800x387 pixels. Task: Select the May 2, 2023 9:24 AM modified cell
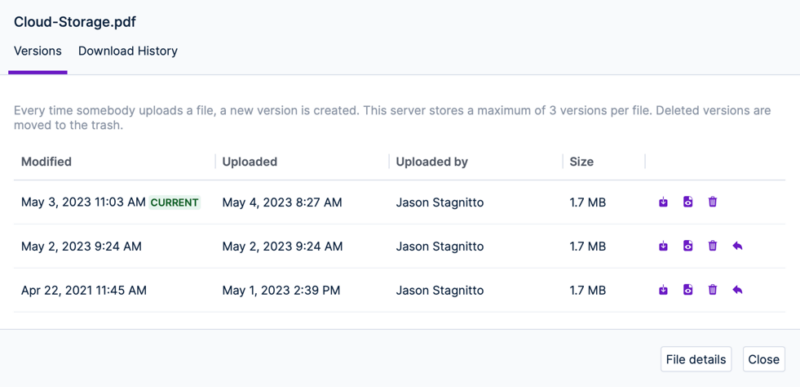[81, 246]
